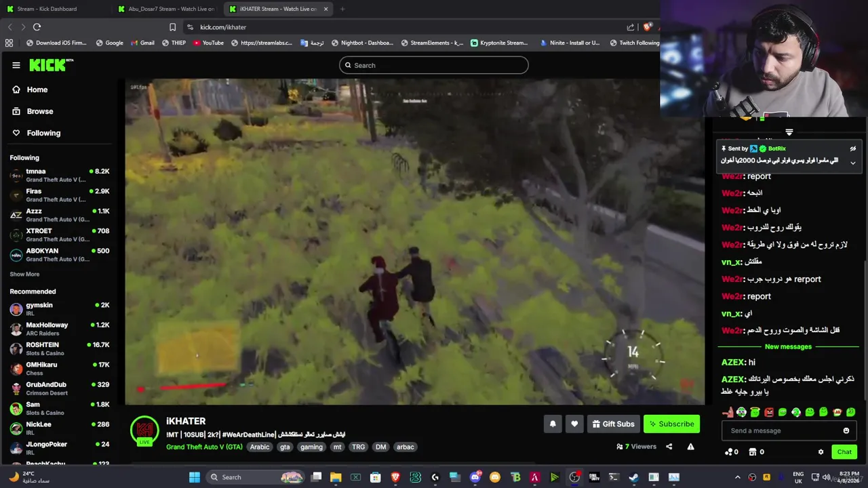The image size is (868, 488).
Task: Show hidden system tray icons
Action: coord(738,477)
